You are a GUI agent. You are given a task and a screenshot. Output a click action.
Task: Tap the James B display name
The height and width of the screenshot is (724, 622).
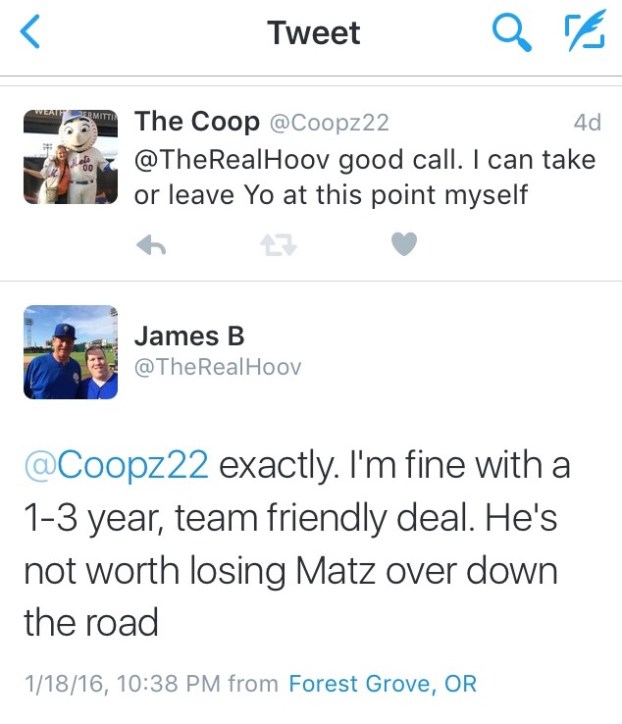(189, 336)
